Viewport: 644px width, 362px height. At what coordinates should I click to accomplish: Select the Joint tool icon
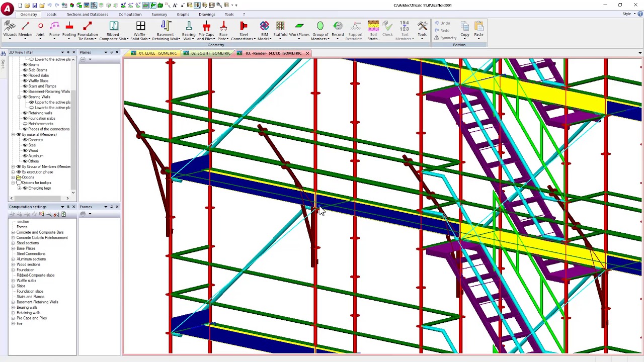[x=40, y=26]
